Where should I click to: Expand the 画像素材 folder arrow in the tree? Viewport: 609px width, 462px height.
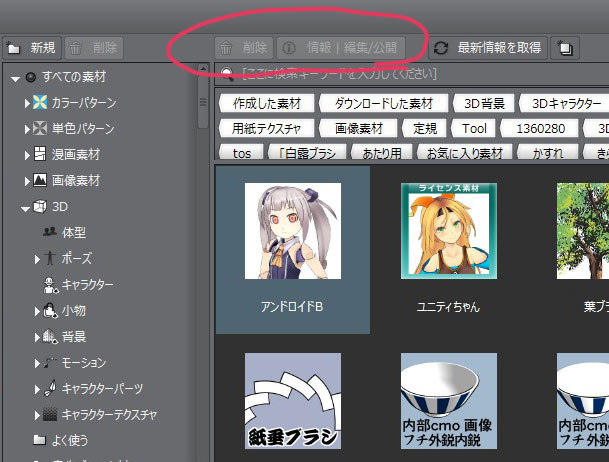coord(27,181)
